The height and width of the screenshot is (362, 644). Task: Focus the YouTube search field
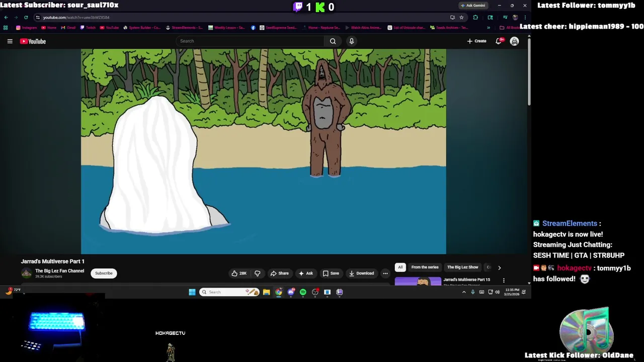coord(251,41)
